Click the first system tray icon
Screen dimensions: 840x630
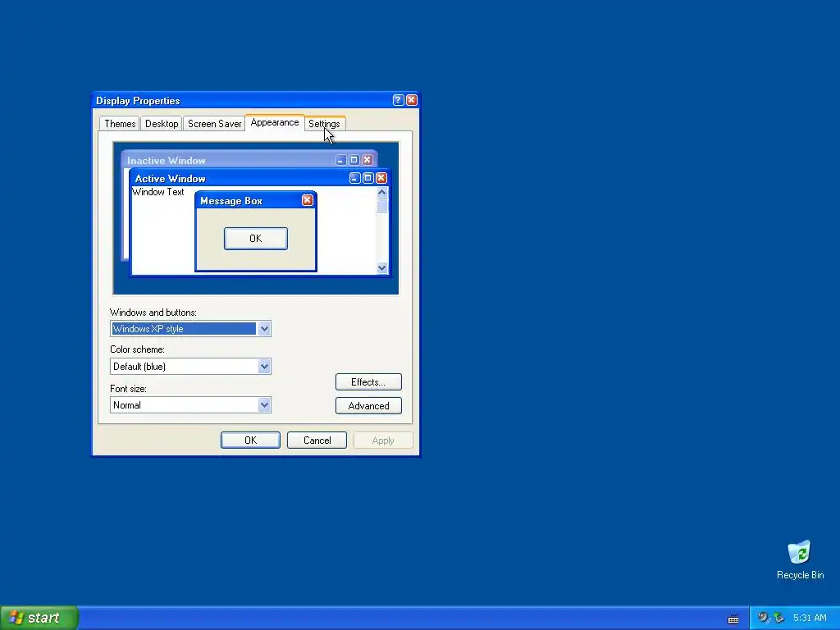click(x=763, y=618)
